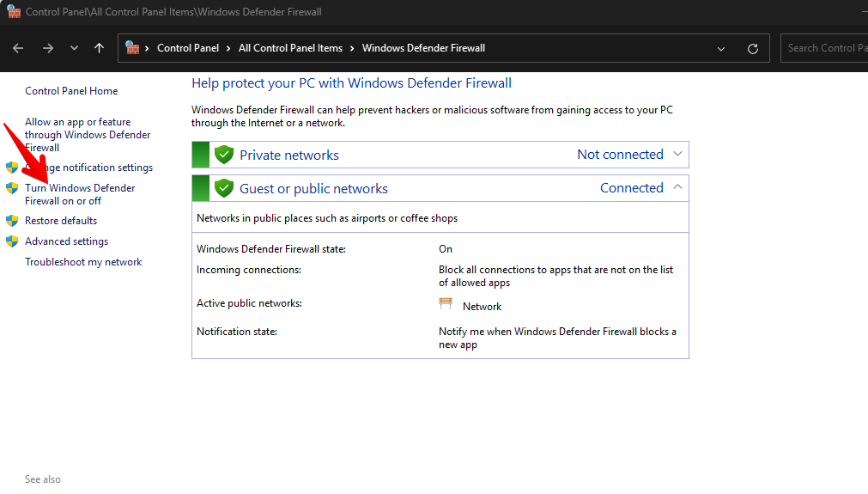
Task: Click the Back navigation arrow
Action: pos(18,48)
